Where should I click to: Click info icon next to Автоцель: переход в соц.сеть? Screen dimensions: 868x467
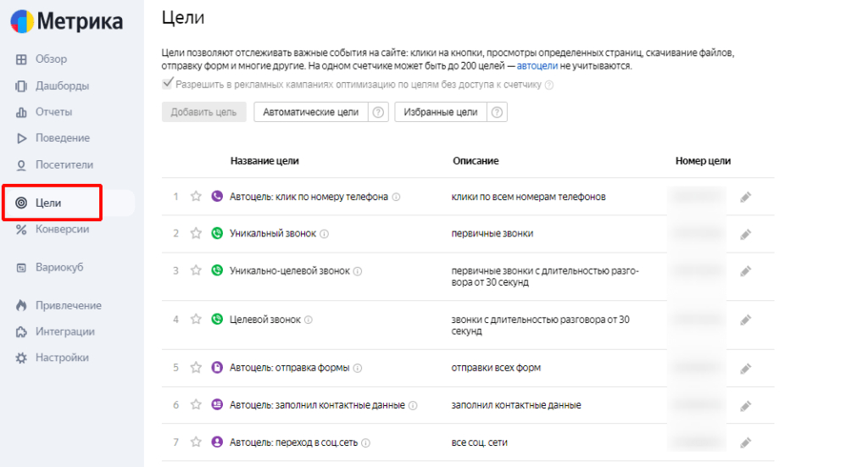coord(366,442)
